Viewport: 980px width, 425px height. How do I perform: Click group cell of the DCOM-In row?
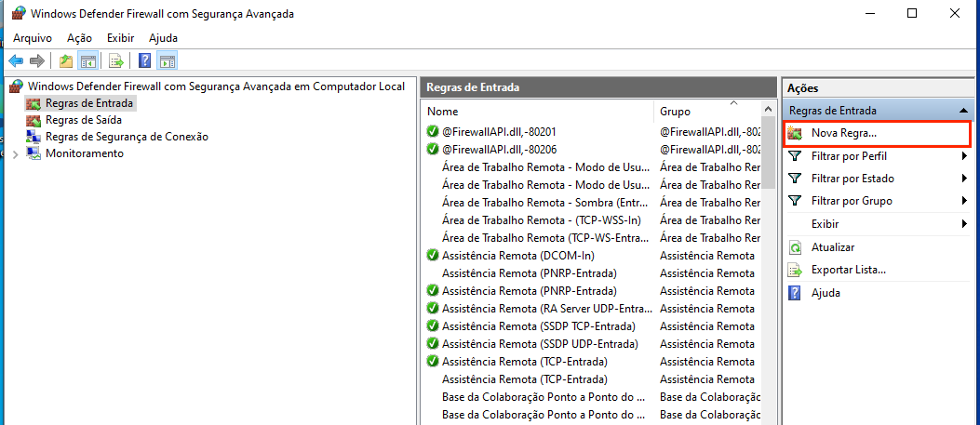pyautogui.click(x=707, y=255)
